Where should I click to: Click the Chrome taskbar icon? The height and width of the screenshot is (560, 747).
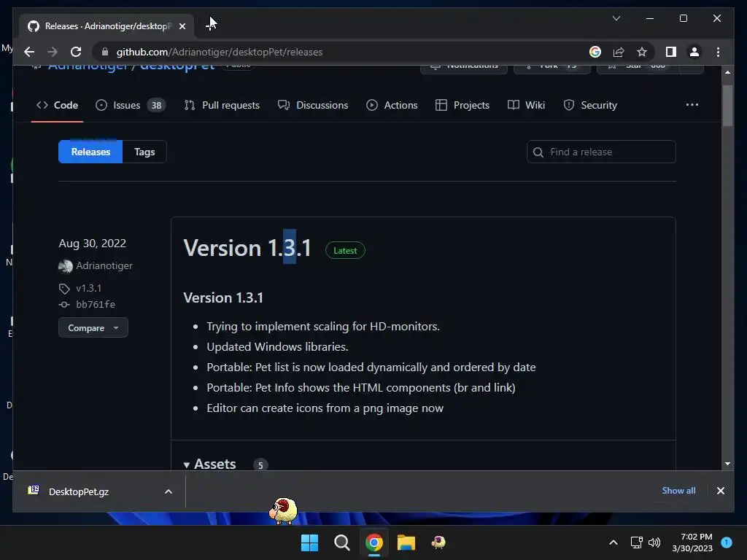pos(374,542)
